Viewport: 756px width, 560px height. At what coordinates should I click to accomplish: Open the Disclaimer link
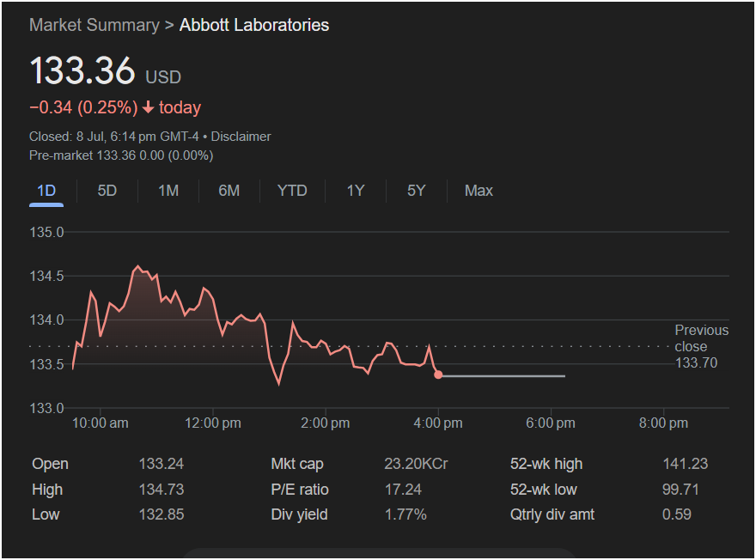(241, 137)
